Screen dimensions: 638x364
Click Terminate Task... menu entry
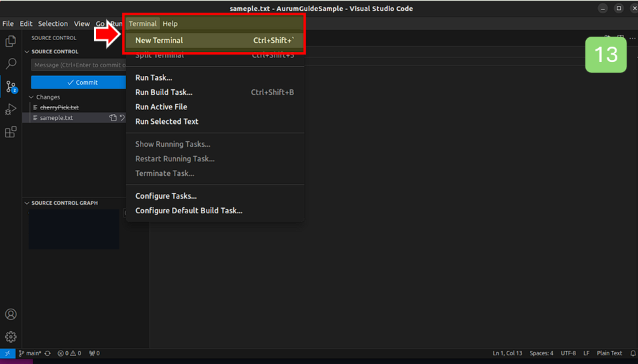(x=215, y=173)
